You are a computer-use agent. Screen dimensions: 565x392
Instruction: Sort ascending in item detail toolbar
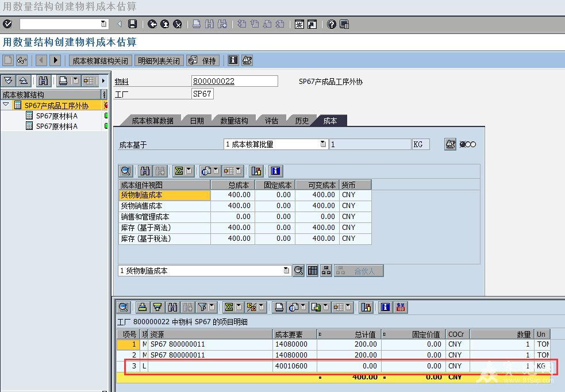pos(143,307)
